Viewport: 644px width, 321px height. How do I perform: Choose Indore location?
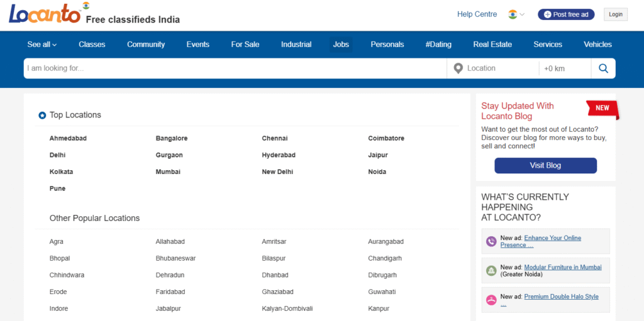(x=58, y=308)
